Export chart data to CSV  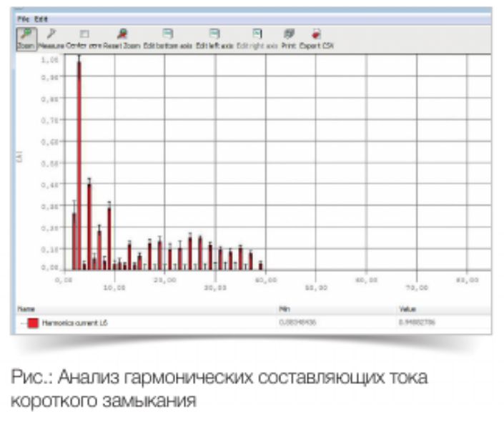[316, 38]
